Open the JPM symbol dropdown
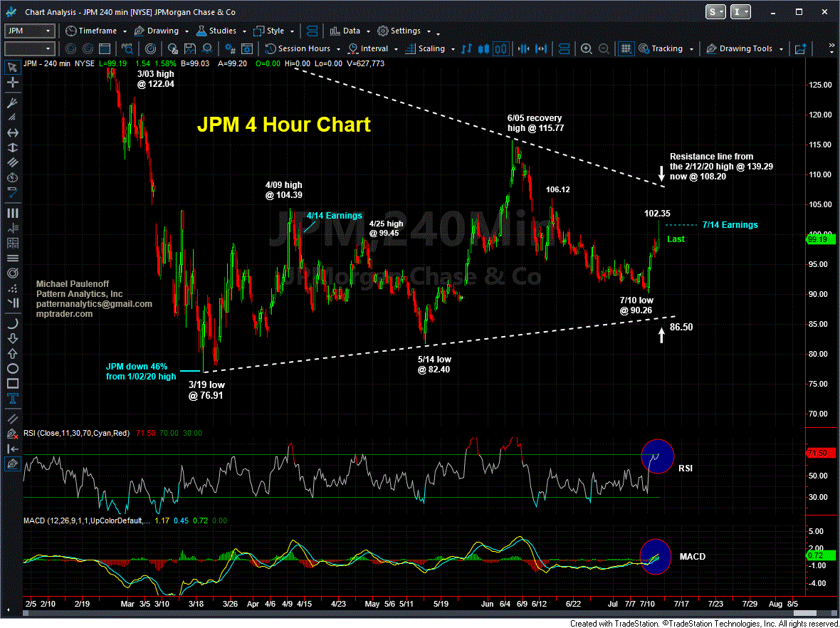 (x=48, y=31)
